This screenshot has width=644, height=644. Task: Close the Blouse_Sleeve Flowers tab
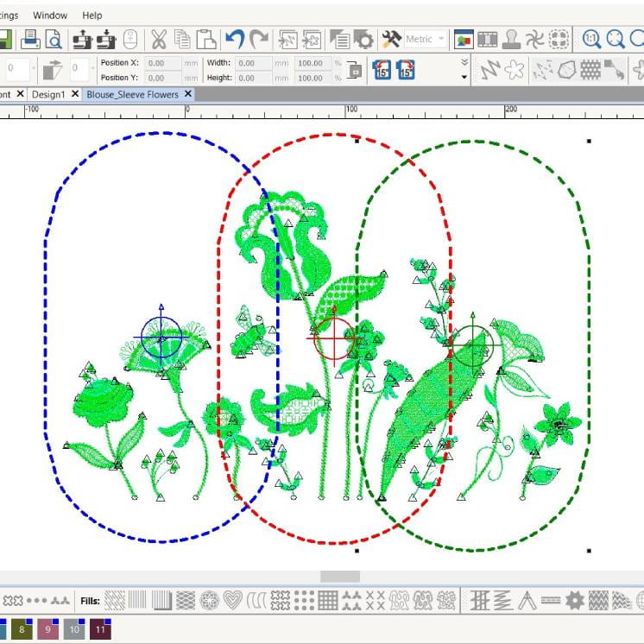(188, 94)
